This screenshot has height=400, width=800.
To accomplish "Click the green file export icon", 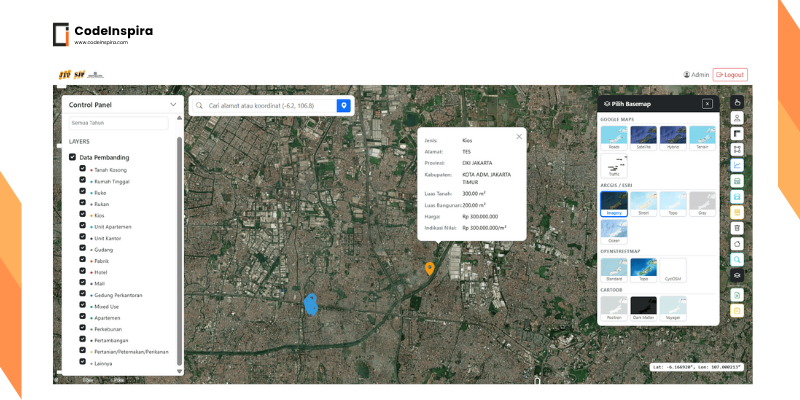I will click(737, 295).
